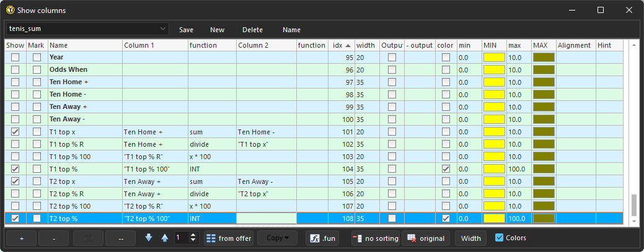Click the Delete menu item
The width and height of the screenshot is (644, 252).
tap(252, 30)
